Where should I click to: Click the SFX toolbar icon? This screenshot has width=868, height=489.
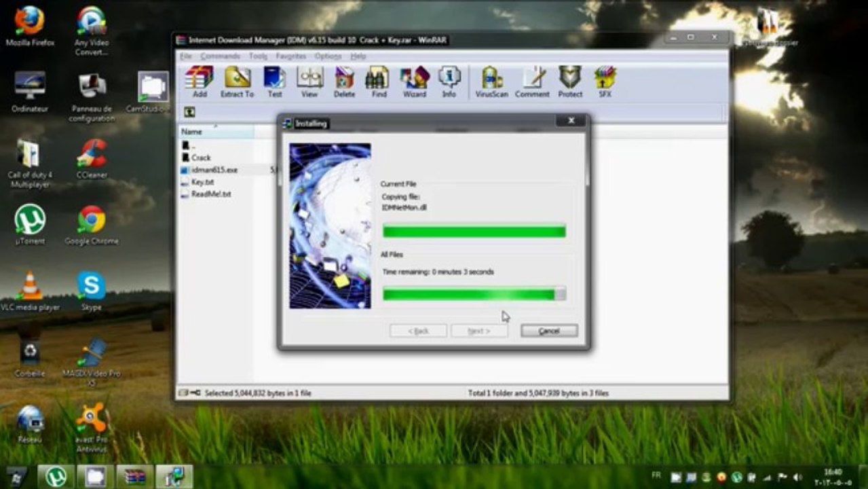tap(605, 82)
